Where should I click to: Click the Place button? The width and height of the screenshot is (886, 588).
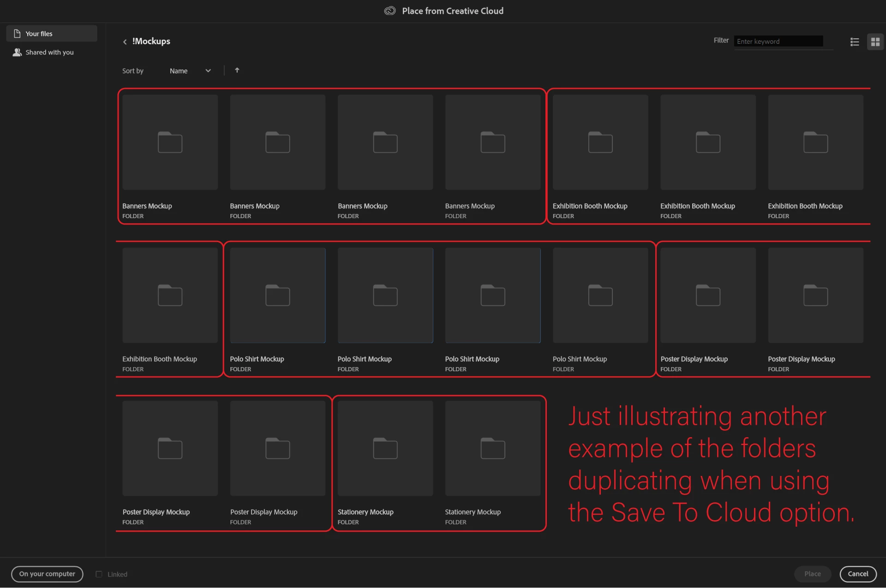click(812, 574)
